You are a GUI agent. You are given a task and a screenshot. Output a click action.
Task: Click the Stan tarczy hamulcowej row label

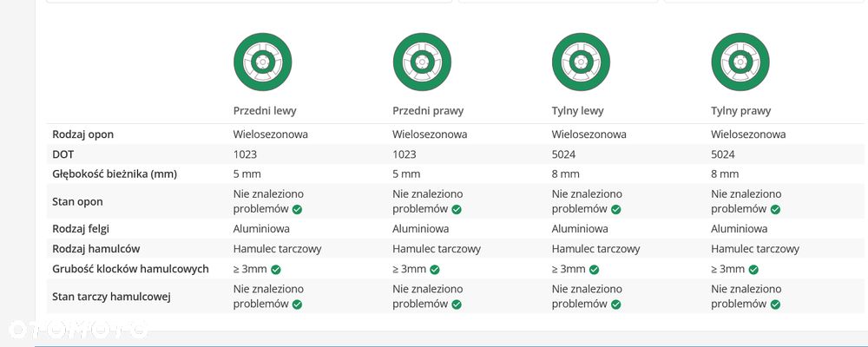tap(111, 297)
